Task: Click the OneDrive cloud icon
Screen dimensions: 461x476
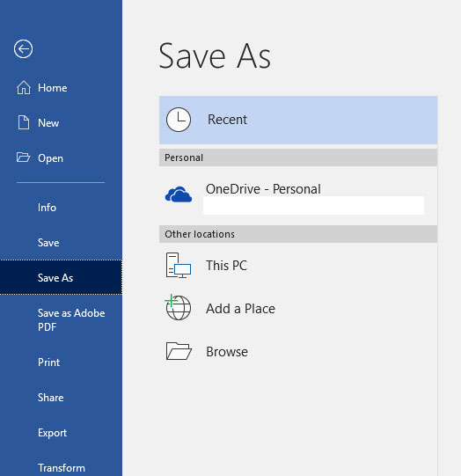Action: [179, 194]
